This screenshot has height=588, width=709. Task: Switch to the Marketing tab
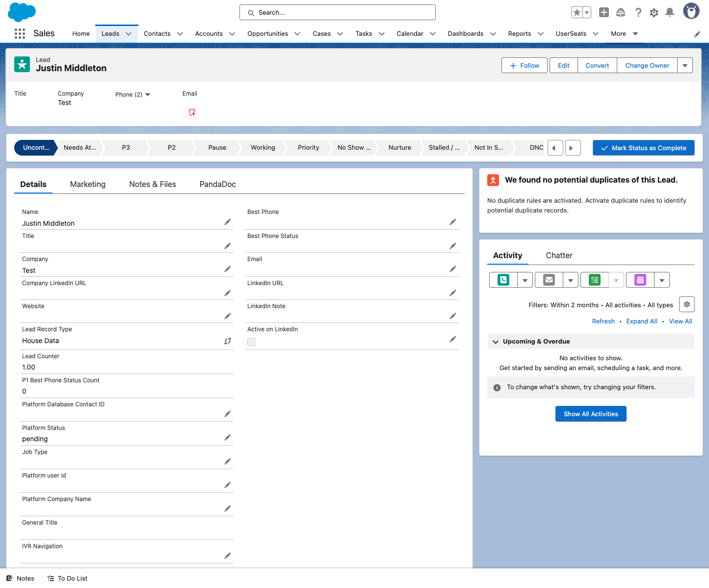point(88,184)
